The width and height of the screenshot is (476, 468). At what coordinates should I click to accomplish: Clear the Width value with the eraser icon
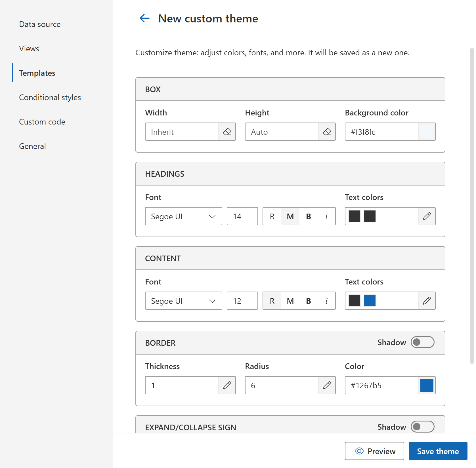pos(227,132)
